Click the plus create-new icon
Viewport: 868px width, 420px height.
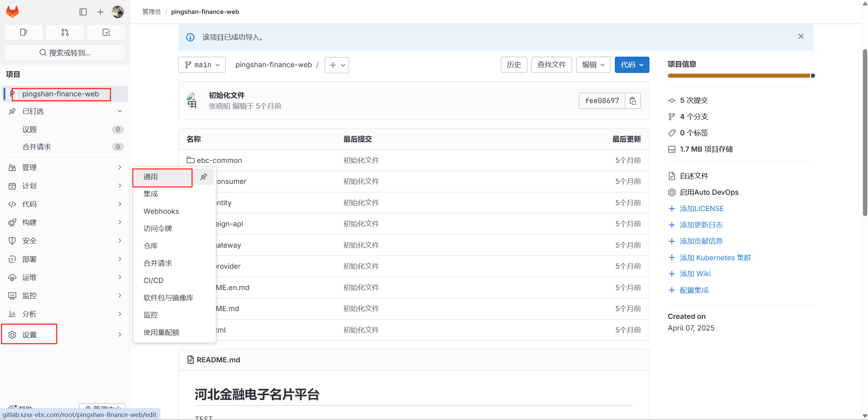(x=100, y=12)
